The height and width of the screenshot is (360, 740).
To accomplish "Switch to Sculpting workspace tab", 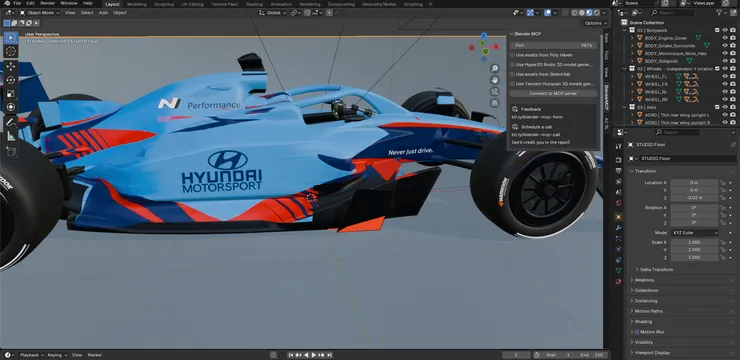I will pyautogui.click(x=164, y=4).
